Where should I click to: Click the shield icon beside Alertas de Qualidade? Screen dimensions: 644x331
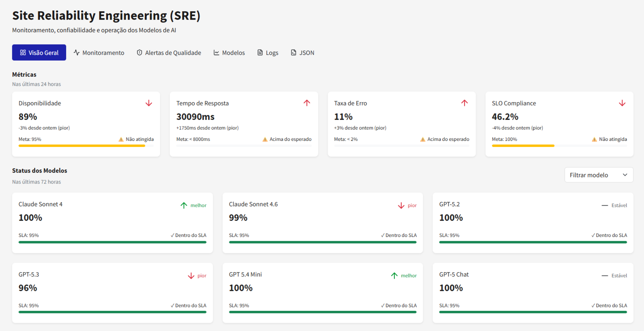[x=139, y=53]
